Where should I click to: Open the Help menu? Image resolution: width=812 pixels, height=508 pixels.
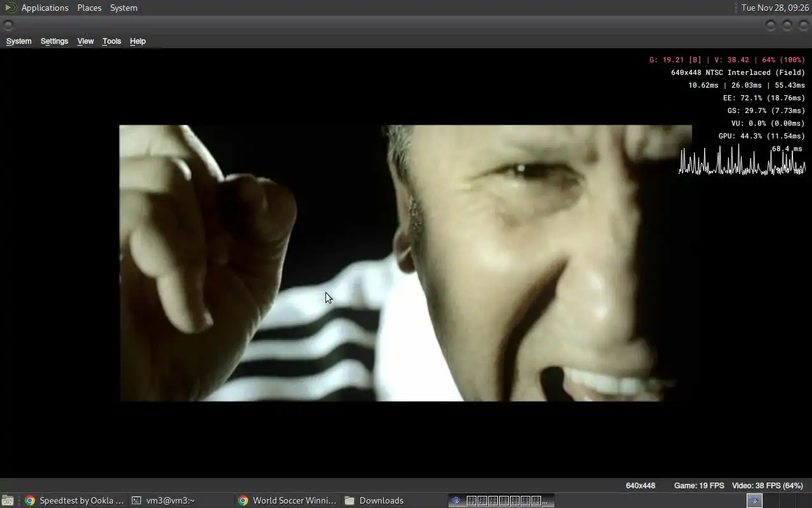point(138,41)
